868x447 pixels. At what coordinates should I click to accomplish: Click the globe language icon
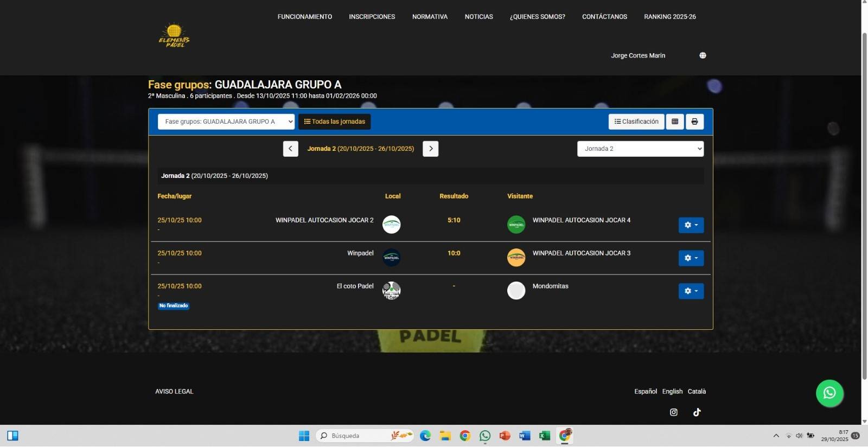pyautogui.click(x=703, y=55)
